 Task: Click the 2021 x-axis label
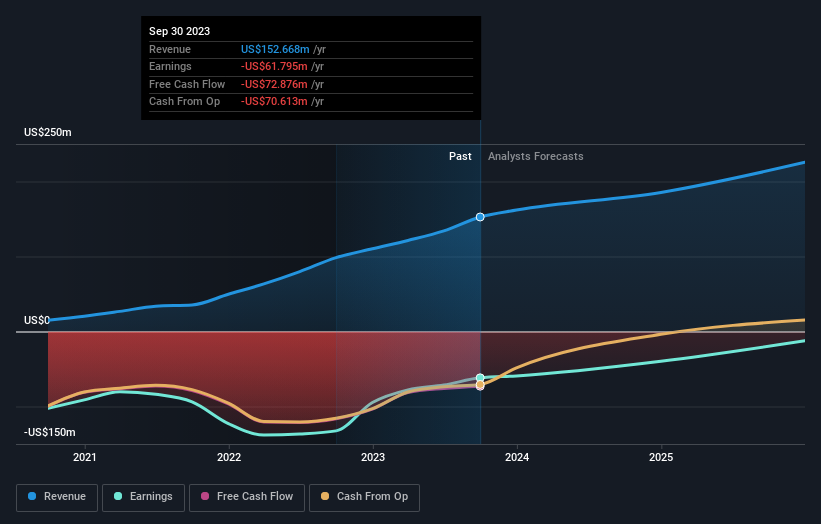coord(85,457)
